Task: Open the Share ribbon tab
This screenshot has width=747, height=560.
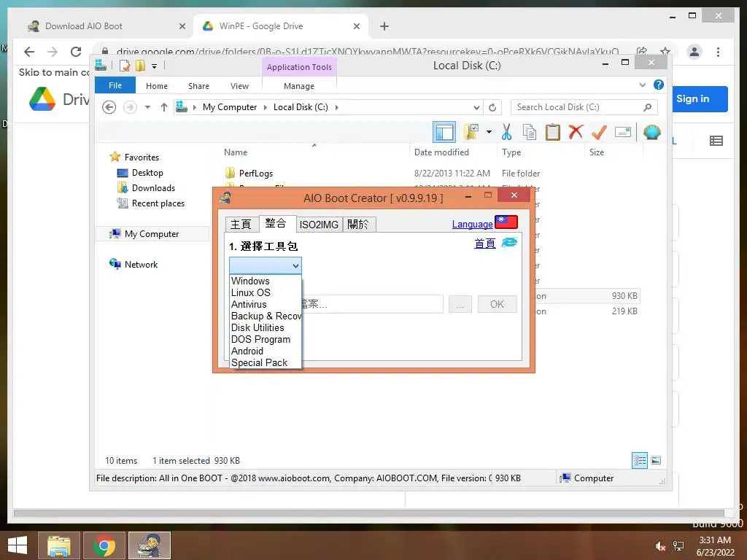Action: coord(198,86)
